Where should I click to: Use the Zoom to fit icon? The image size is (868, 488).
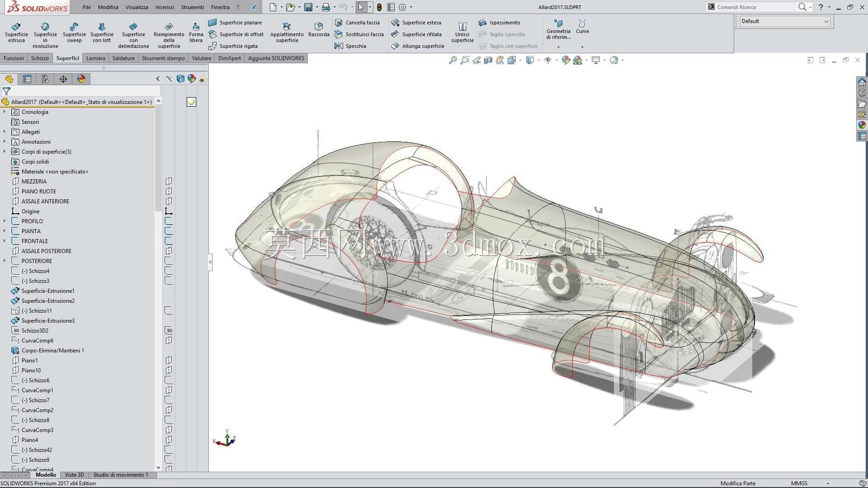pyautogui.click(x=453, y=60)
